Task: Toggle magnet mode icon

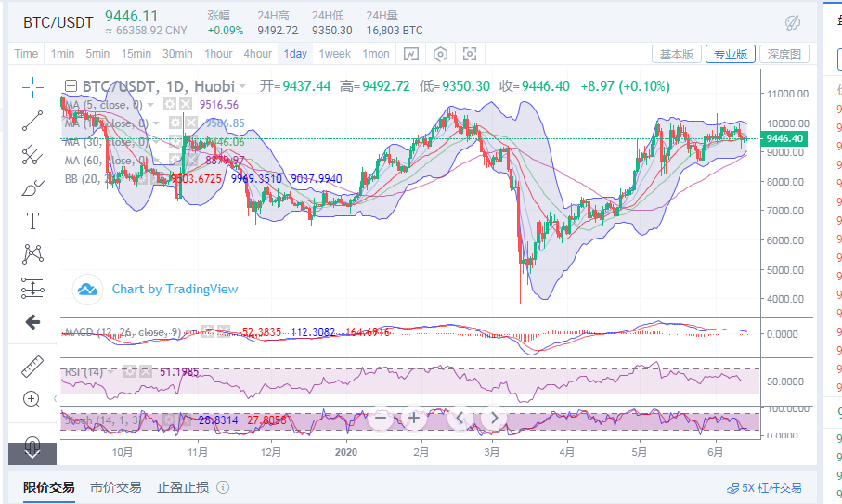Action: pos(32,444)
